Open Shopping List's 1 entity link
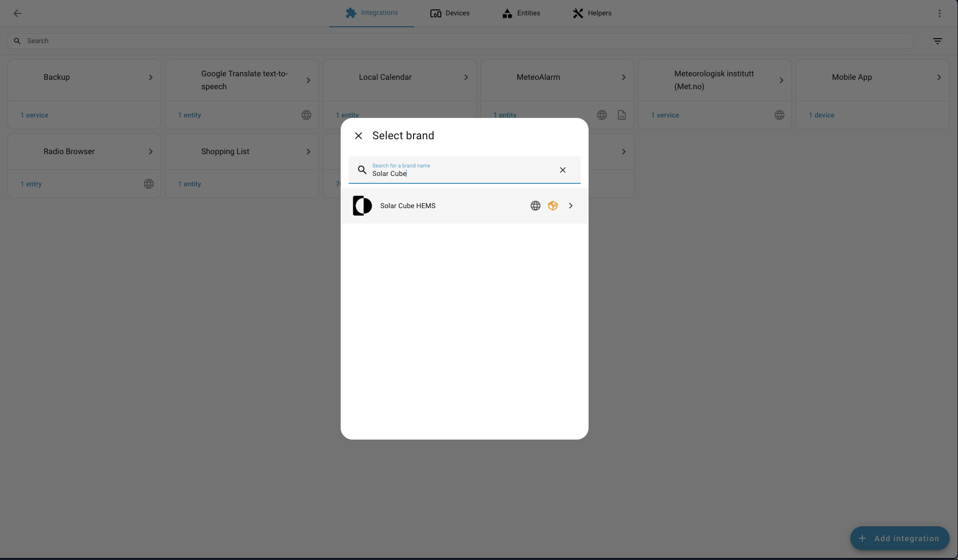 point(189,184)
